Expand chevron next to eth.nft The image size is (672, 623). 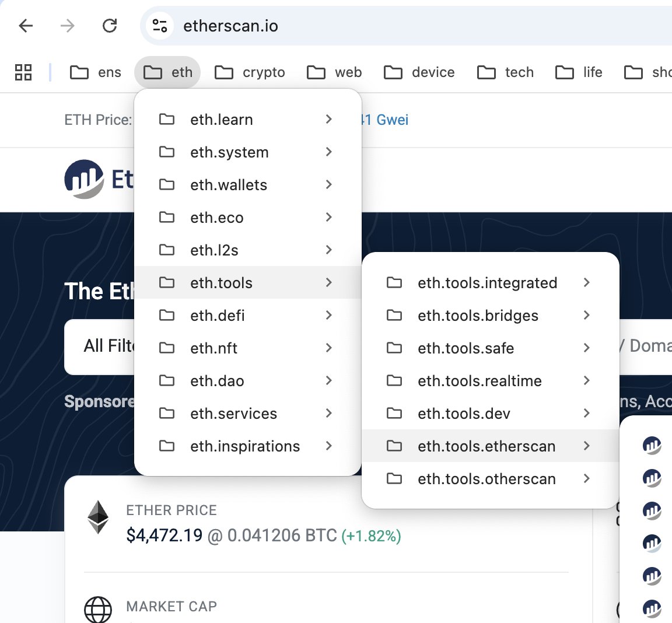click(x=329, y=348)
